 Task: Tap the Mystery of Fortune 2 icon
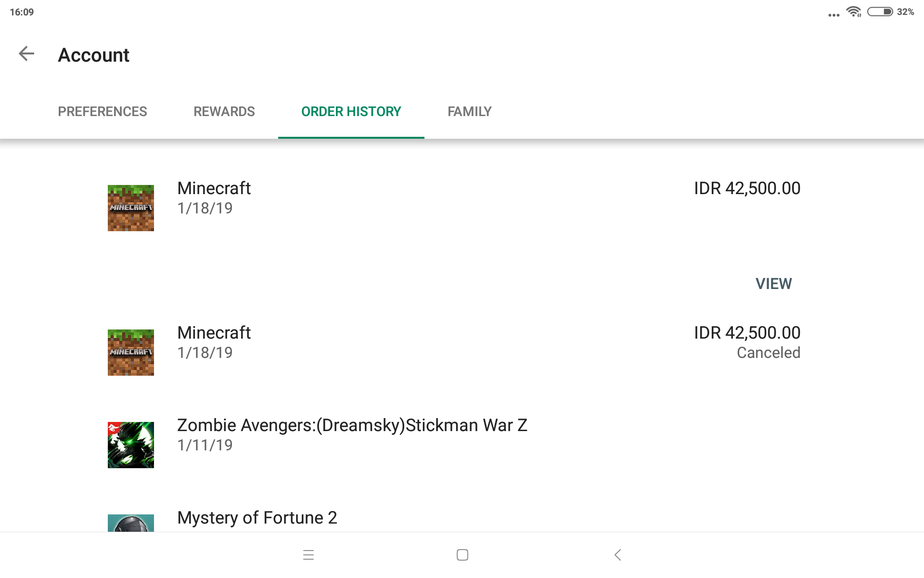pos(130,523)
